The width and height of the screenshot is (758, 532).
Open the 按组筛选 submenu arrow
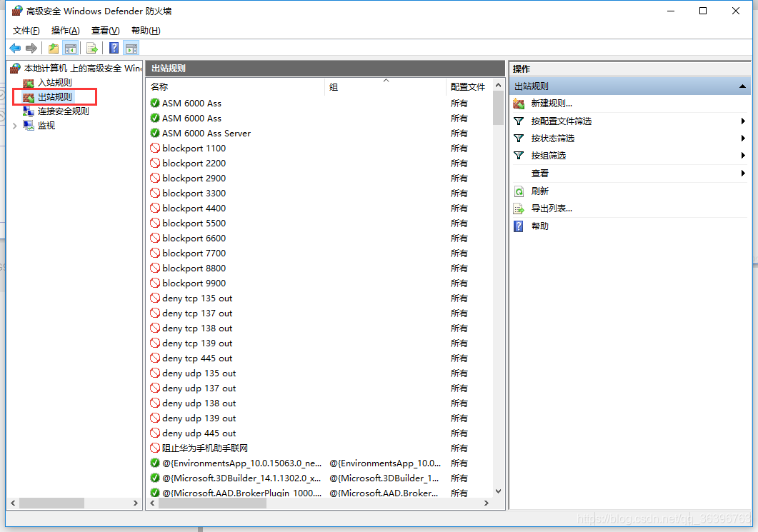[743, 156]
